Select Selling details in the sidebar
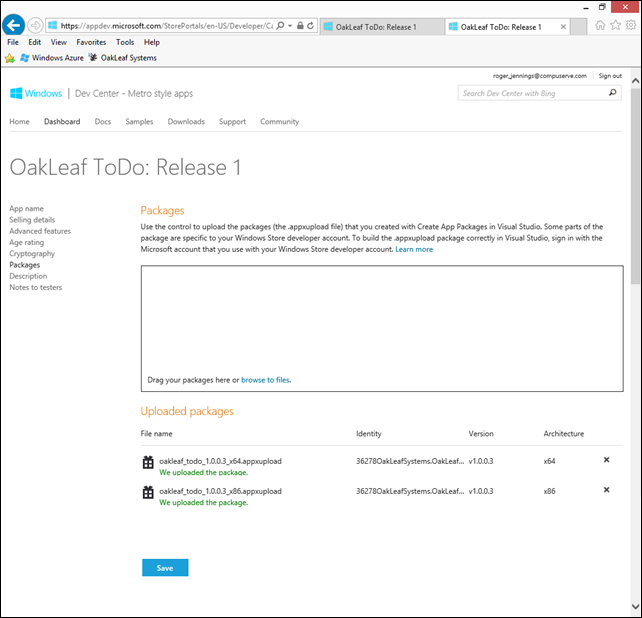 32,220
